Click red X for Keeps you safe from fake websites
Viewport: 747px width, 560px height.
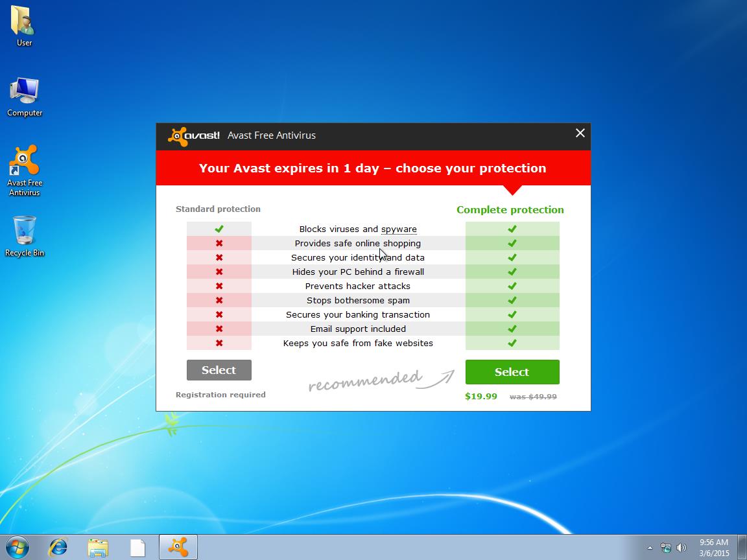(x=219, y=344)
